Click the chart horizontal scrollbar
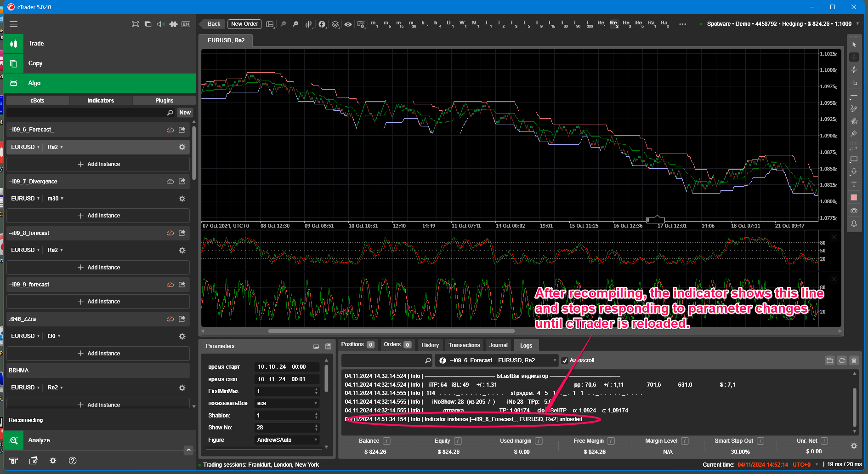This screenshot has height=474, width=868. click(391, 331)
